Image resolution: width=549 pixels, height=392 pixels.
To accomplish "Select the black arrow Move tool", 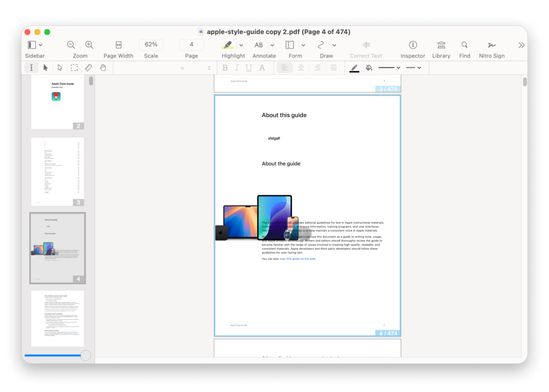I will point(45,68).
